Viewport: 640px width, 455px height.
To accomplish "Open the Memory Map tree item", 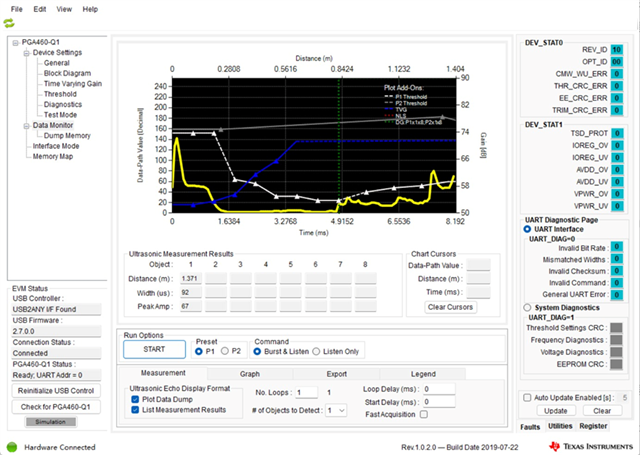I will 53,157.
